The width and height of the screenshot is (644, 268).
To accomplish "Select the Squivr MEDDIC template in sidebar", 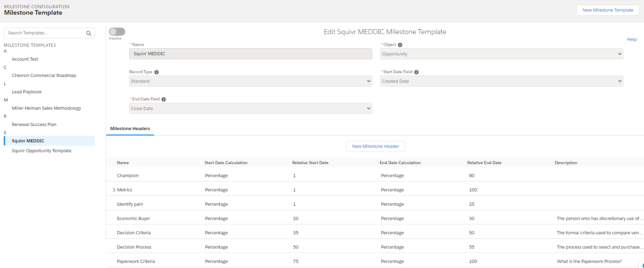I will [49, 141].
